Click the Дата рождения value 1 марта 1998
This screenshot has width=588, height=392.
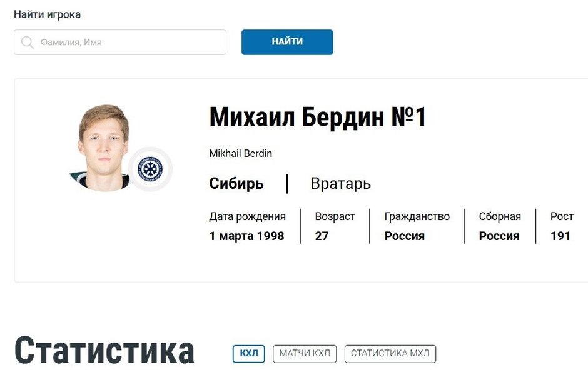pyautogui.click(x=246, y=236)
